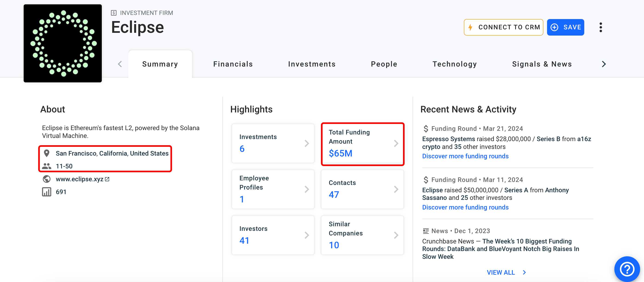
Task: Click the bar chart rank icon
Action: click(46, 192)
